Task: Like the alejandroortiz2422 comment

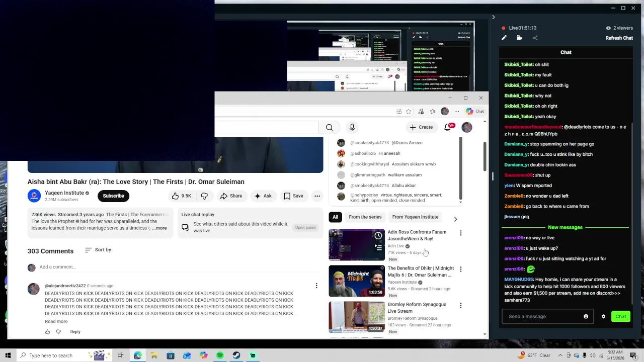Action: coord(48,332)
